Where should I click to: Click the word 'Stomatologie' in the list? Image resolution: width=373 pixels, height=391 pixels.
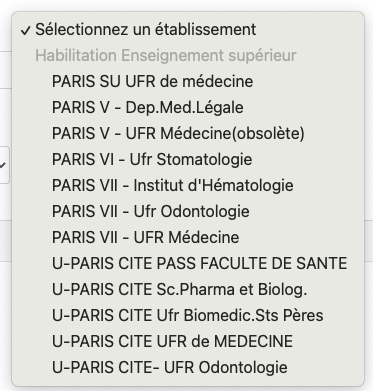[x=204, y=160]
